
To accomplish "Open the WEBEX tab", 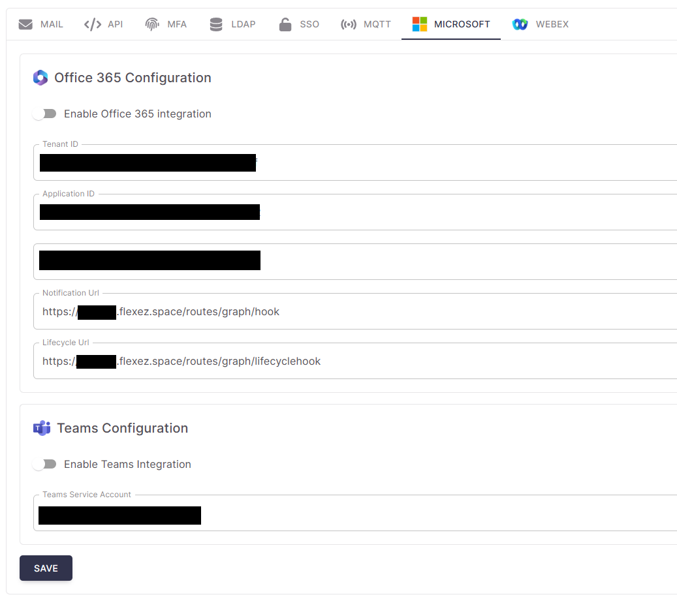I will click(541, 24).
